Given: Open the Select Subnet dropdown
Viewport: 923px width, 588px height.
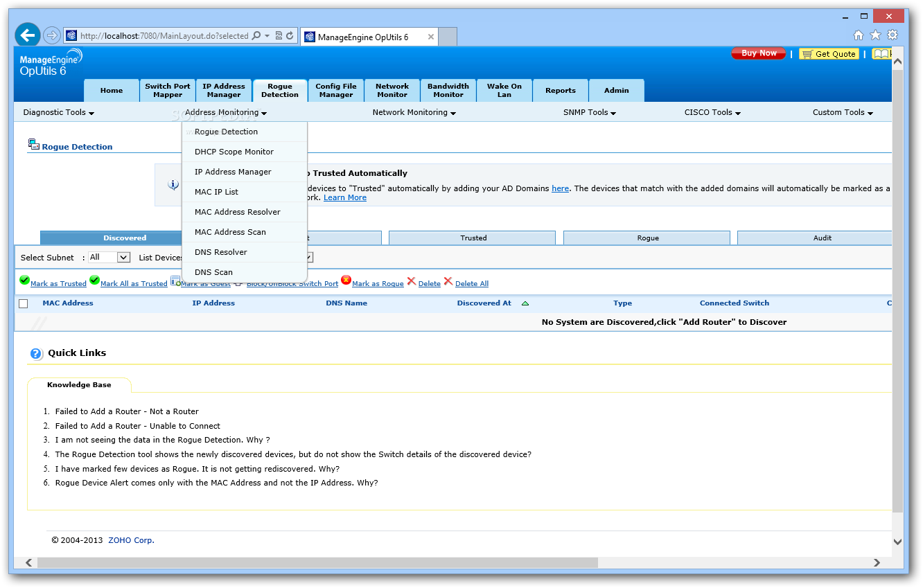Looking at the screenshot, I should coord(109,257).
